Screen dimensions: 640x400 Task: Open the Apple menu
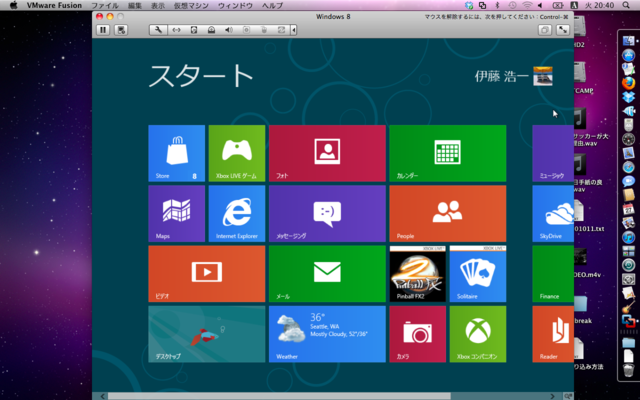point(13,5)
